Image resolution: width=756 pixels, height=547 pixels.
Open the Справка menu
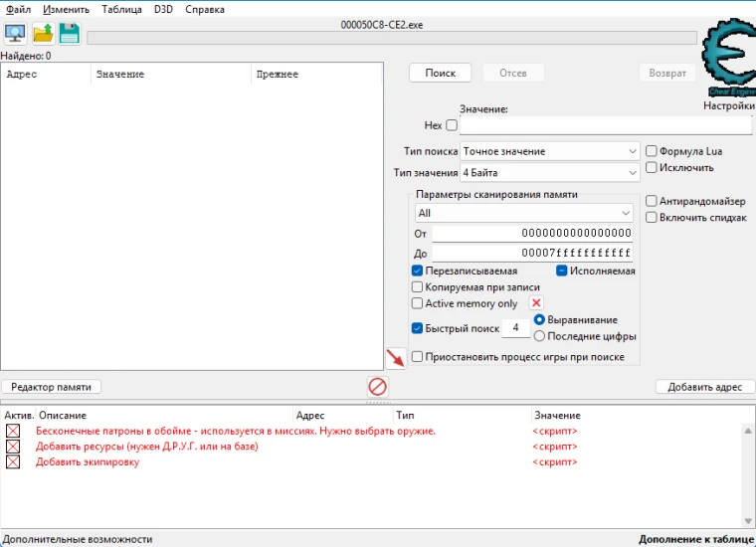205,9
